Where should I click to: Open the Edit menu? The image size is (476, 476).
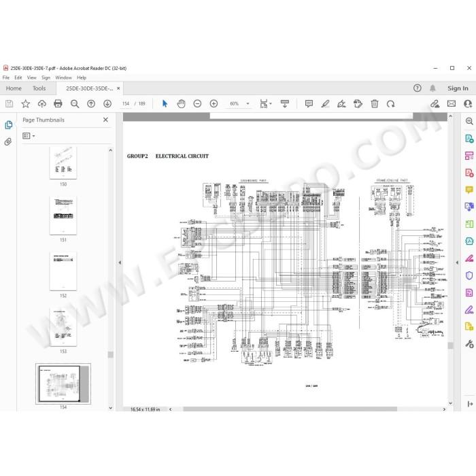coord(18,78)
